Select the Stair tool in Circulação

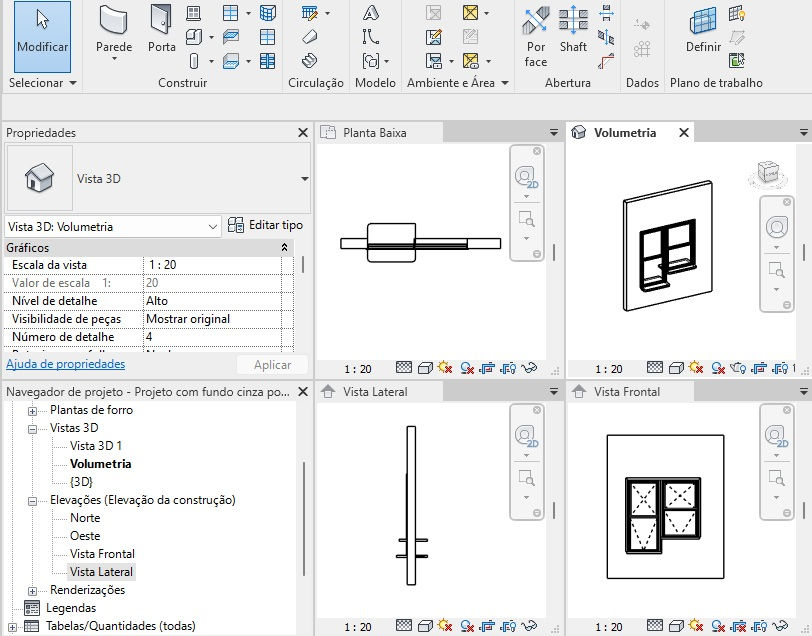pos(310,61)
